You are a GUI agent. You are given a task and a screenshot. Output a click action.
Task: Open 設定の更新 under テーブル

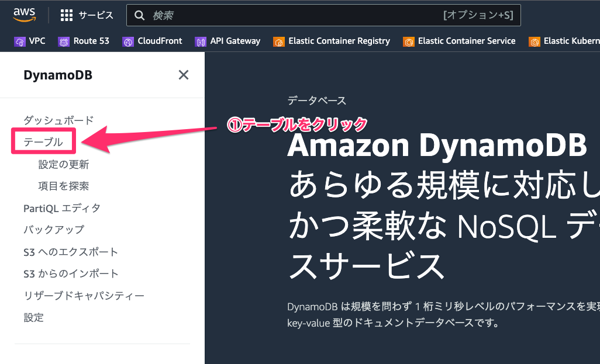click(x=64, y=164)
